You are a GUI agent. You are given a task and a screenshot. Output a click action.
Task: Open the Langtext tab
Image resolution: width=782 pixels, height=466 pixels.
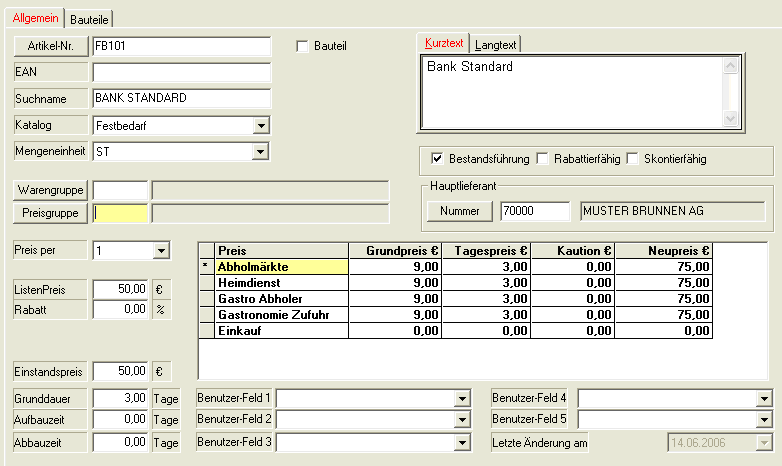[x=495, y=44]
